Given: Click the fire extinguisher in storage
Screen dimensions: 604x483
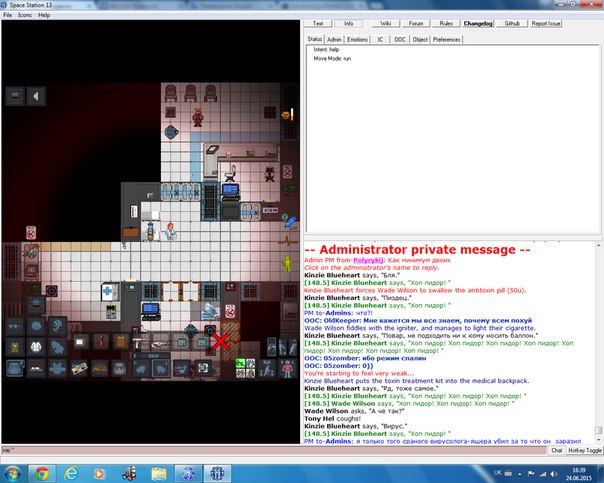Looking at the screenshot, I should 101,342.
